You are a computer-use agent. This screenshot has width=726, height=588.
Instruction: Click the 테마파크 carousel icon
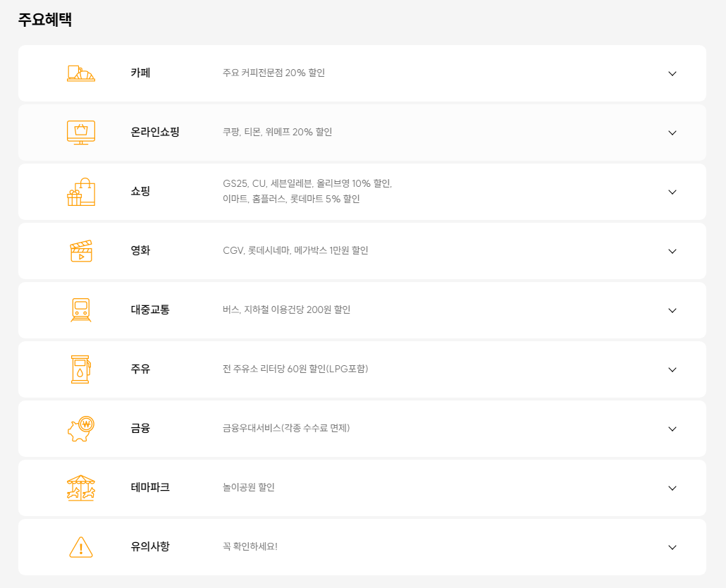click(80, 488)
